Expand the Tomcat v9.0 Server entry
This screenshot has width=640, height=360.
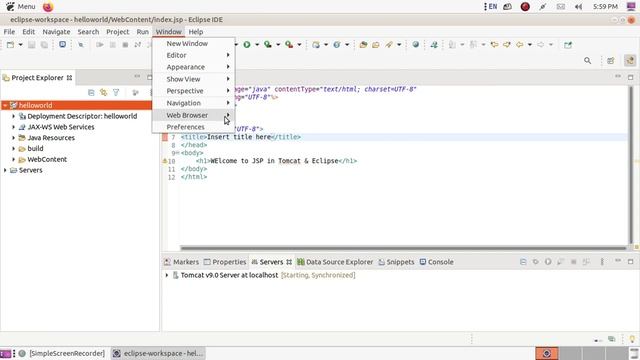point(167,276)
